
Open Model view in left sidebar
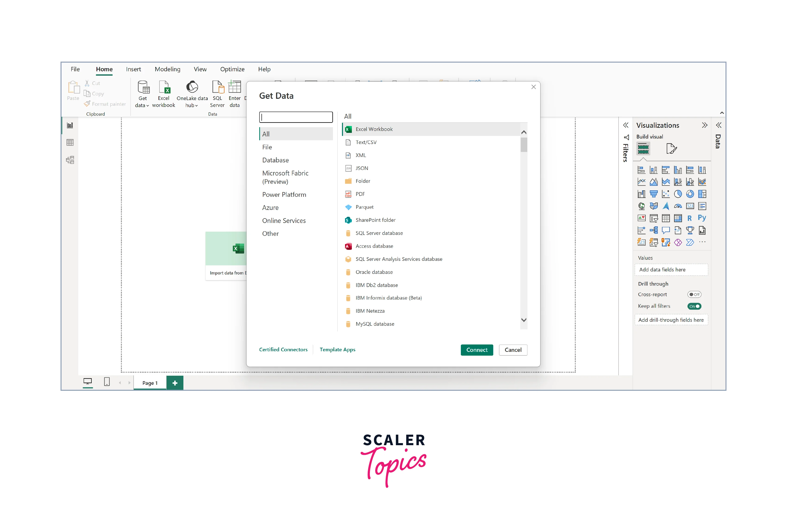[70, 160]
